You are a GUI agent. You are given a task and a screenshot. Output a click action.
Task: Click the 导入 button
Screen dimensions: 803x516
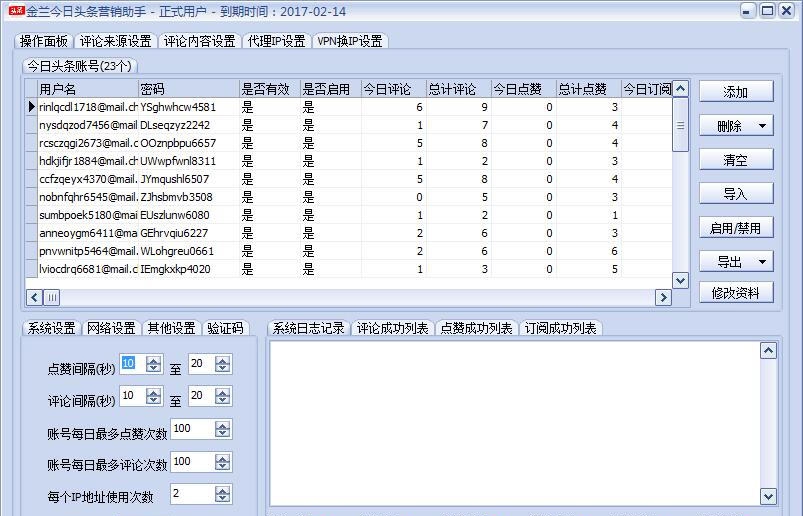tap(736, 194)
